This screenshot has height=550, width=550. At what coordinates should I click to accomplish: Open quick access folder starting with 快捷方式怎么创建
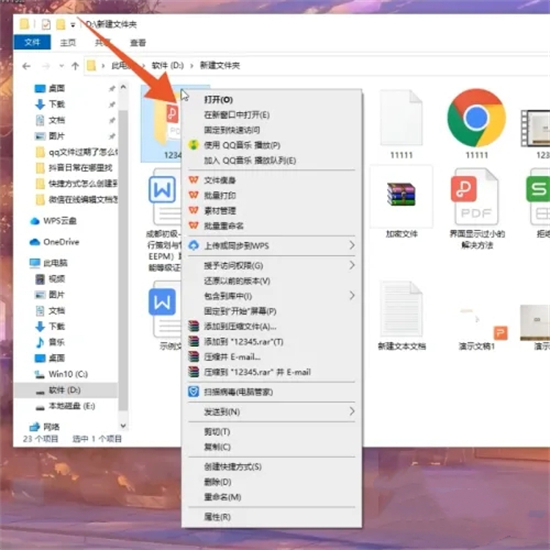click(x=76, y=183)
